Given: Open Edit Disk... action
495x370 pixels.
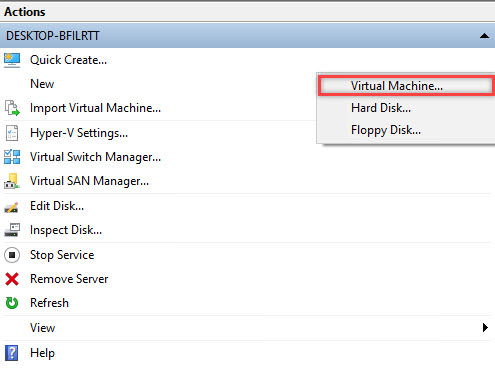Looking at the screenshot, I should coord(57,206).
